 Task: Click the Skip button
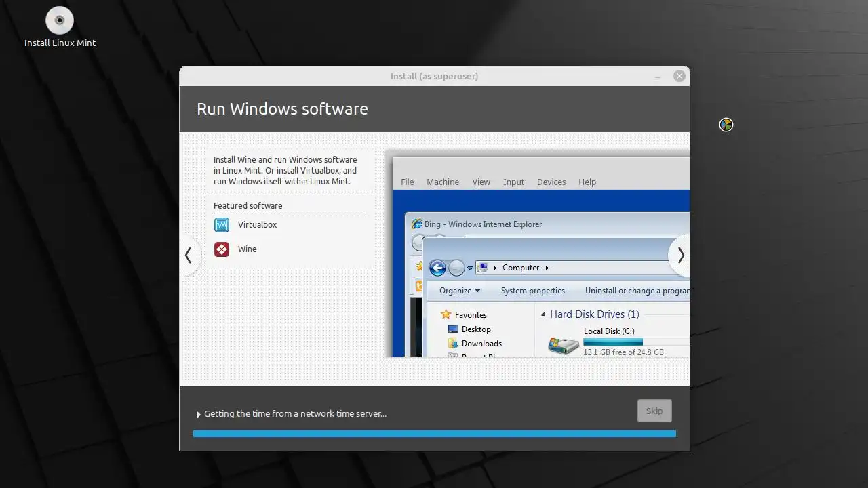(x=654, y=411)
